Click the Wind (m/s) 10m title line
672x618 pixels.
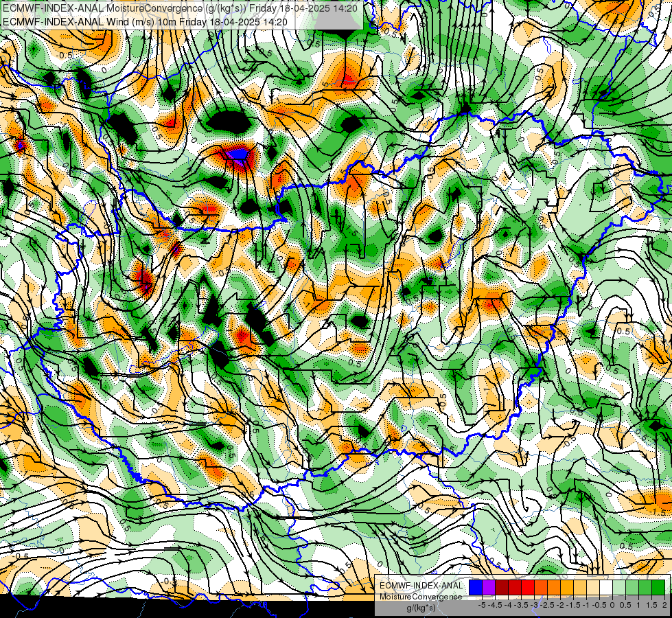(145, 22)
